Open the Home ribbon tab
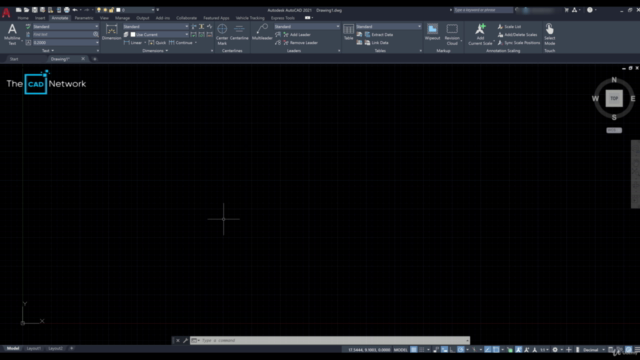This screenshot has height=360, width=640. [x=23, y=18]
